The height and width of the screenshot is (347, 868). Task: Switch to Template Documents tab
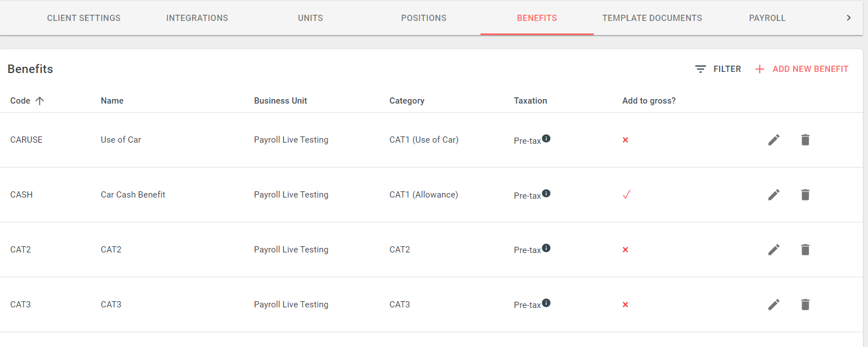pos(652,18)
